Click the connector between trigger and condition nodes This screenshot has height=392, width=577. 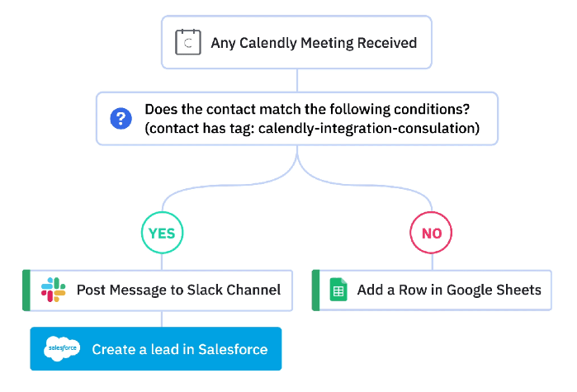(x=296, y=79)
